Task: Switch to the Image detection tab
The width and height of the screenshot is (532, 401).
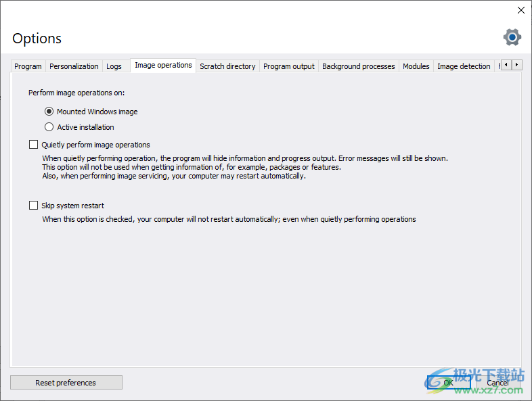Action: tap(464, 66)
